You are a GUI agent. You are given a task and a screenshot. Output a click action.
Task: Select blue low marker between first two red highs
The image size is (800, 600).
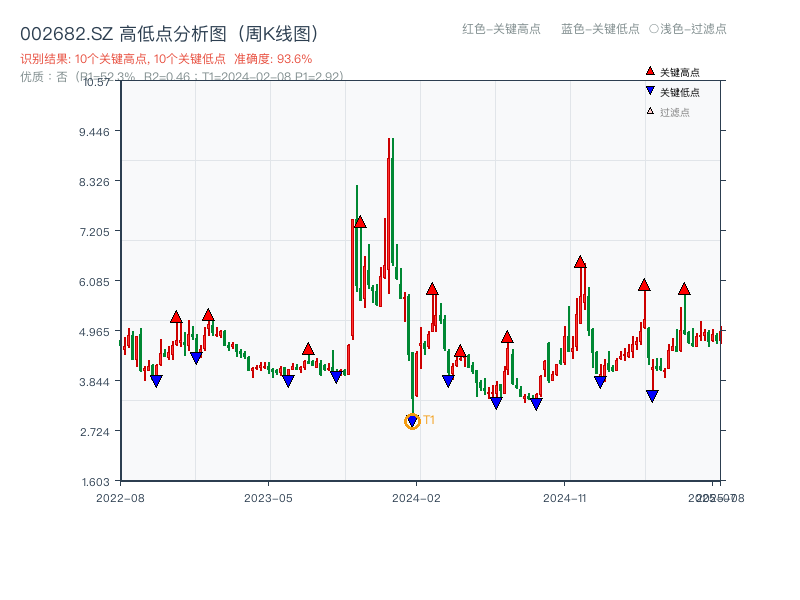coord(196,358)
